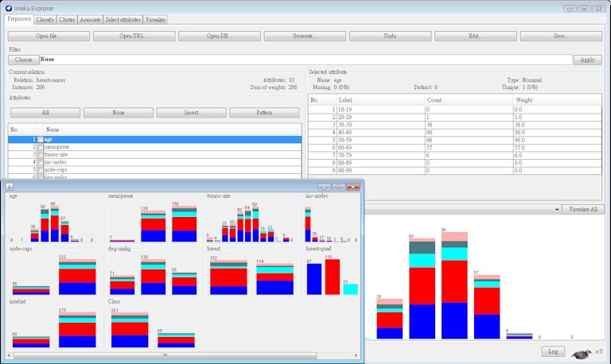This screenshot has height=364, width=611.
Task: Click the Label column header in the table
Action: (x=381, y=100)
